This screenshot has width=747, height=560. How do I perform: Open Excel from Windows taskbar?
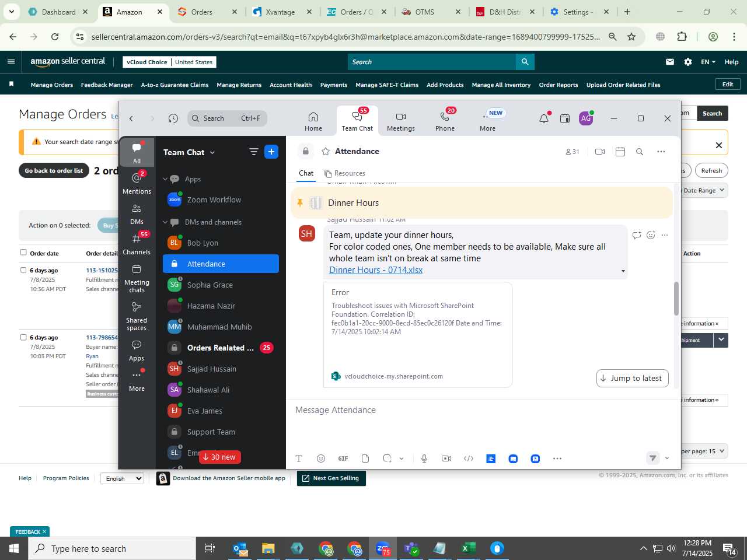click(x=468, y=548)
